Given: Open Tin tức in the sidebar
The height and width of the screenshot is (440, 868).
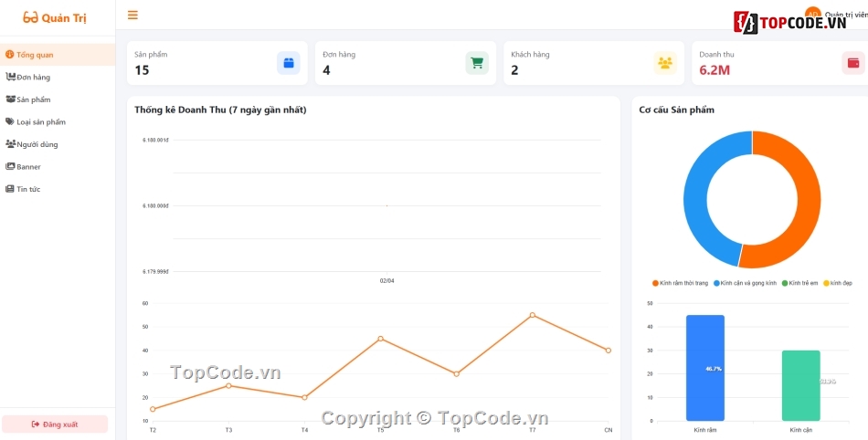Looking at the screenshot, I should (x=58, y=189).
